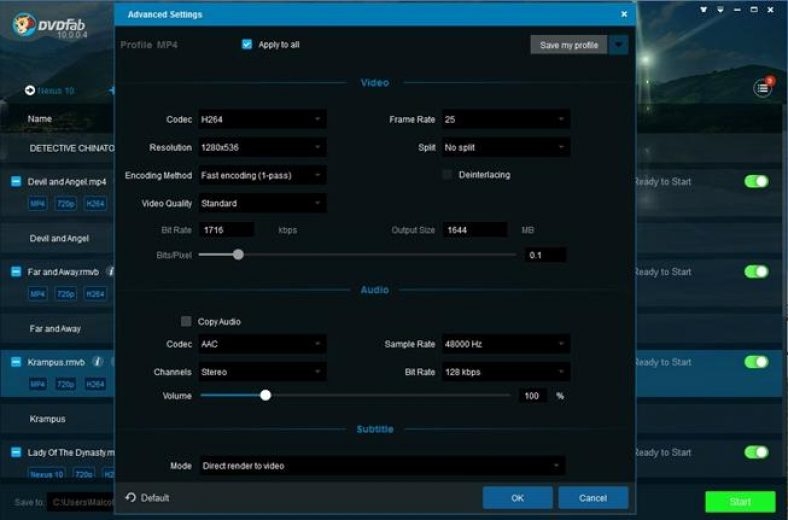Enable the Deinterlacing checkbox
This screenshot has width=788, height=520.
pos(448,175)
